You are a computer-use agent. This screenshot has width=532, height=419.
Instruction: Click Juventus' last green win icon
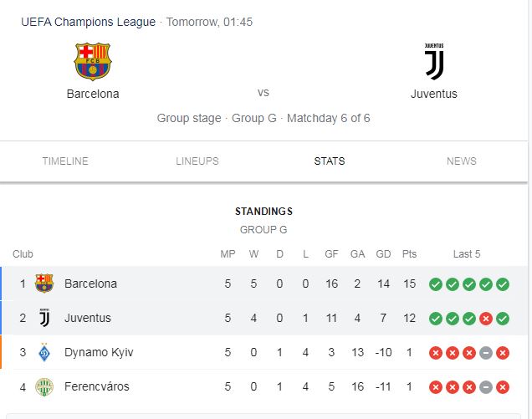[503, 319]
